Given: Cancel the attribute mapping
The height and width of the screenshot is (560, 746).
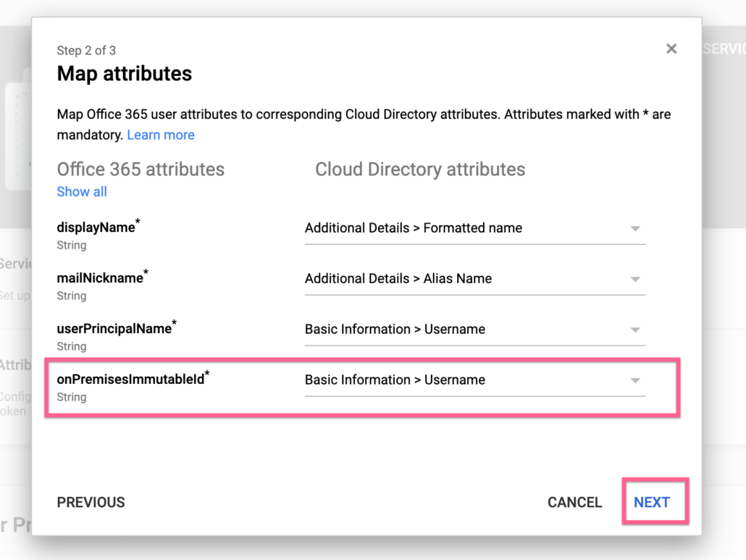Looking at the screenshot, I should (x=575, y=503).
